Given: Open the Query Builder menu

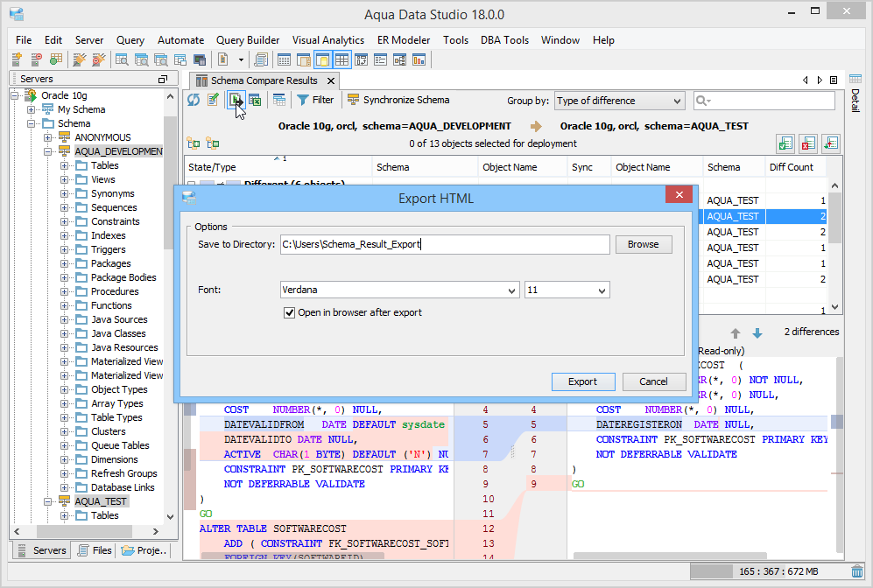Looking at the screenshot, I should (x=248, y=40).
